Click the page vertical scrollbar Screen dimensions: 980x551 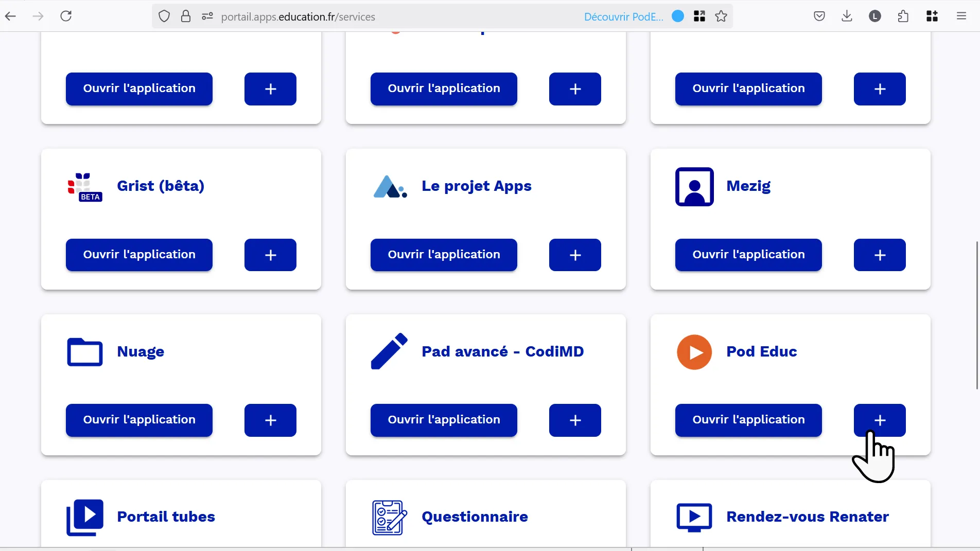coord(976,315)
